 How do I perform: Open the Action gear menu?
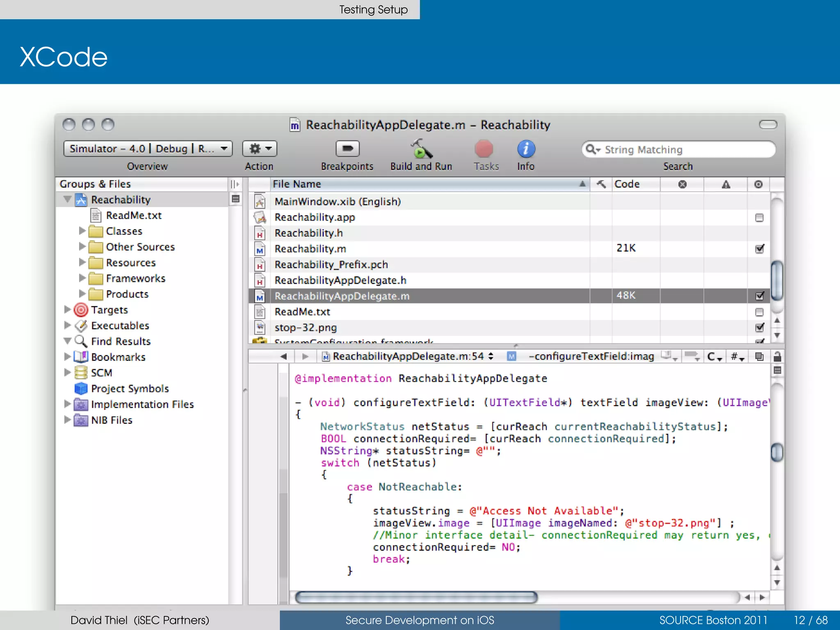(x=260, y=148)
